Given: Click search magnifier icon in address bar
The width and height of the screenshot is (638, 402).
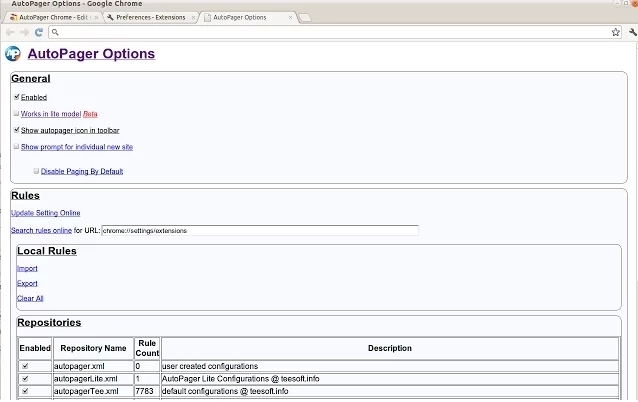Looking at the screenshot, I should (x=55, y=32).
